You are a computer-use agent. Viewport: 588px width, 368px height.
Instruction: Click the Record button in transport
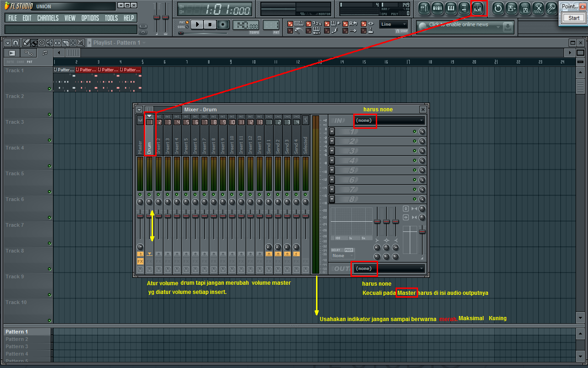223,24
